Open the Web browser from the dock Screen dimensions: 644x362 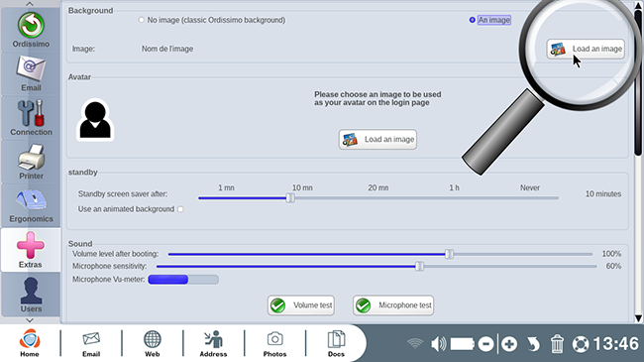click(152, 343)
